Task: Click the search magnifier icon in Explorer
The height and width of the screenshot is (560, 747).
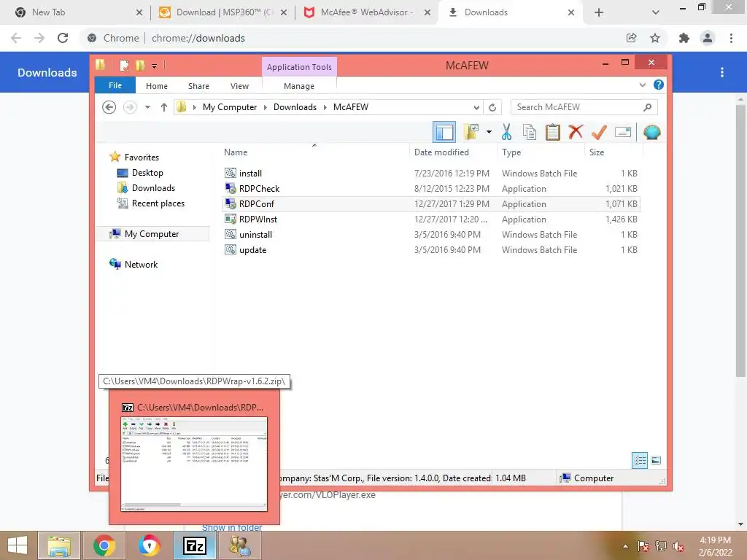Action: pyautogui.click(x=647, y=107)
